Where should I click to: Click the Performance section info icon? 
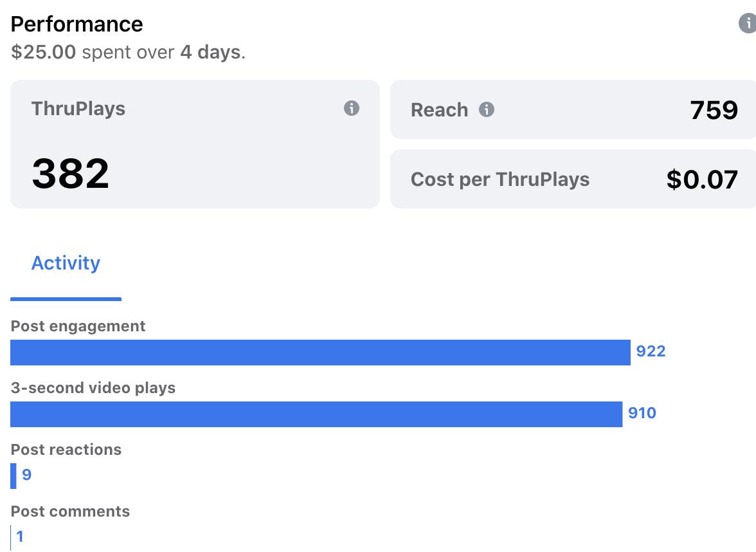[x=748, y=24]
